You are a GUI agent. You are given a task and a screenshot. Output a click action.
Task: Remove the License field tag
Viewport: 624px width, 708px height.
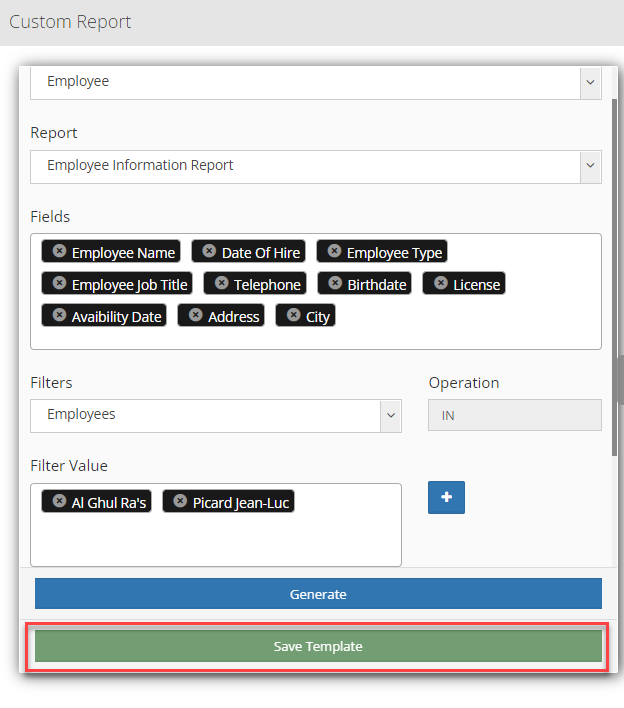(440, 283)
